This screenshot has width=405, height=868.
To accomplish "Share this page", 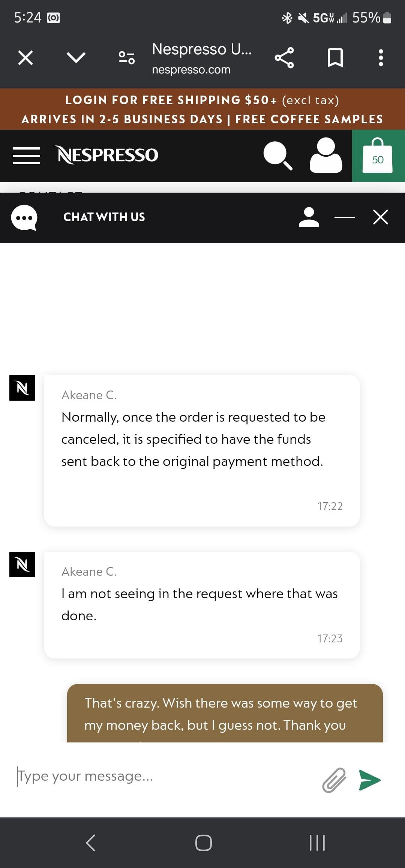I will coord(284,58).
